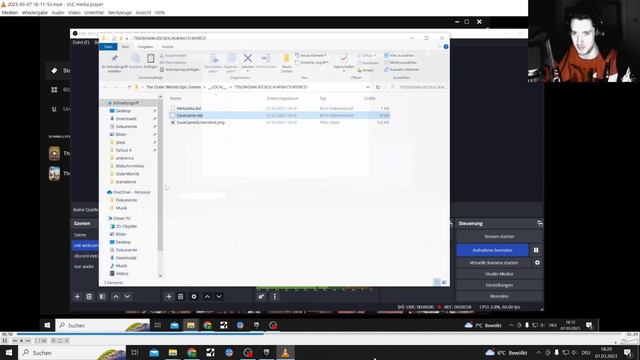Move source down arrow in OBS sources
Screen dimensions: 640x360
(x=219, y=296)
